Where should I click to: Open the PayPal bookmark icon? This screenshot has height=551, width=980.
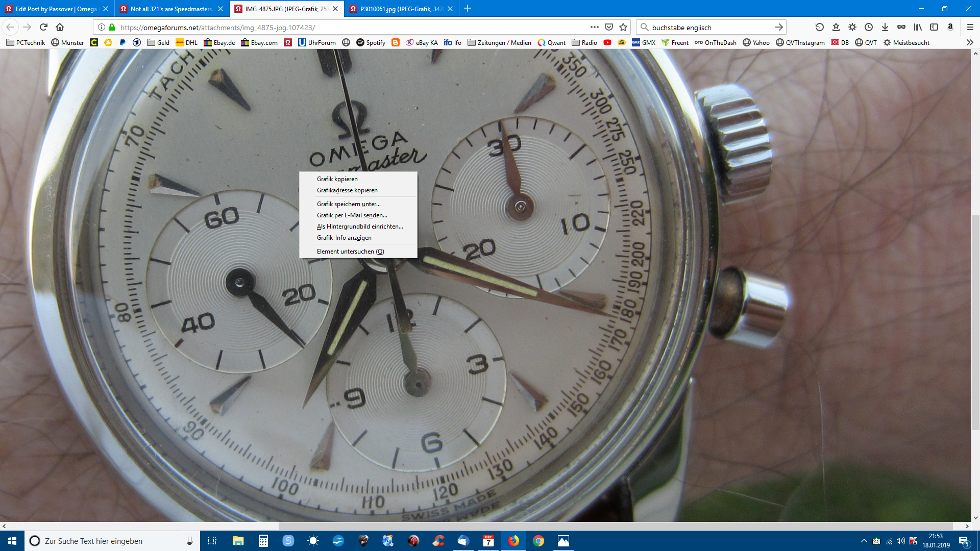click(x=122, y=42)
